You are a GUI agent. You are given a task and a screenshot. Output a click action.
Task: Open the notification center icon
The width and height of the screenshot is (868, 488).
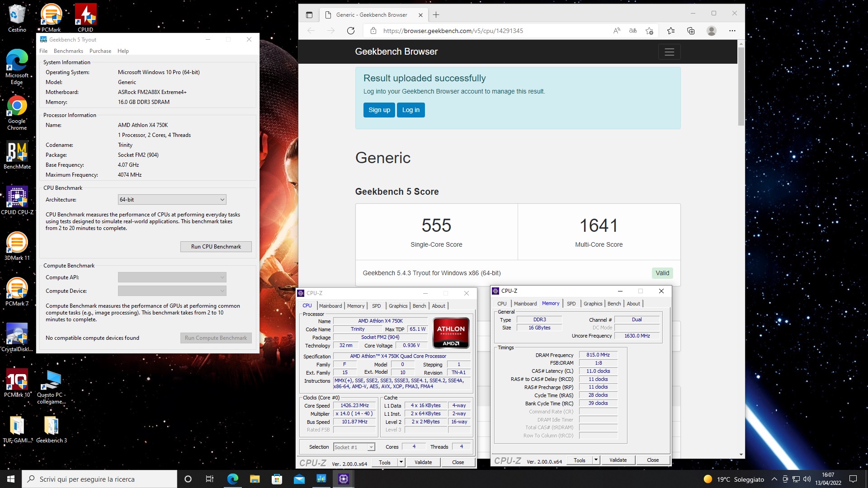853,479
